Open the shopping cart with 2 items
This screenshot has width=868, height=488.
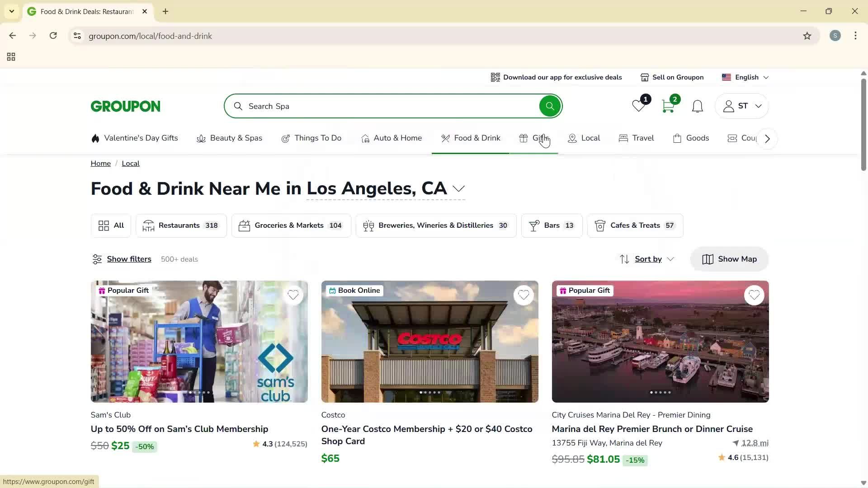[x=668, y=107]
